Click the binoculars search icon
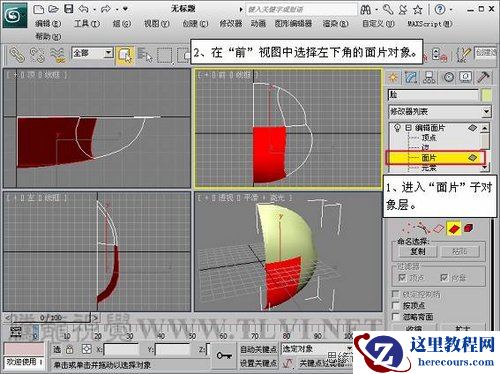Image resolution: width=500 pixels, height=374 pixels. coord(366,10)
